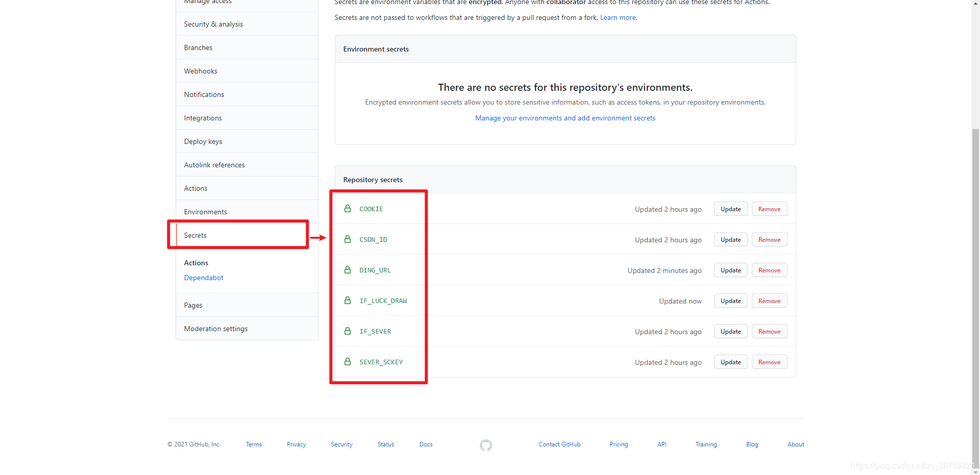Remove the DING_URL secret
Viewport: 980px width, 475px height.
[769, 270]
